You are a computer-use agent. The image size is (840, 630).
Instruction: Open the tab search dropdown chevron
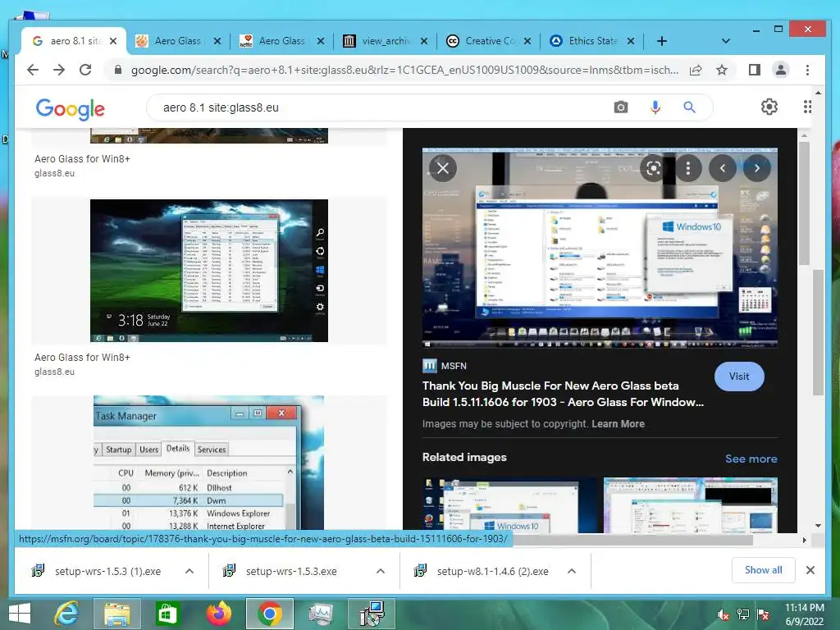pos(726,41)
